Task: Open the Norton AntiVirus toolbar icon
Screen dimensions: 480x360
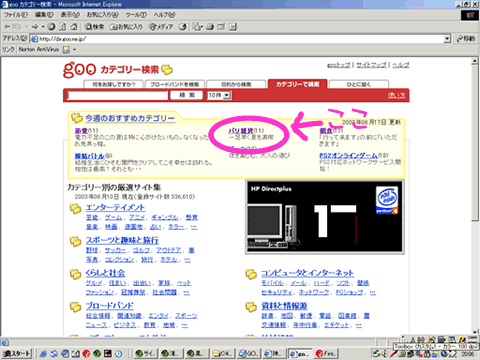Action: [x=66, y=50]
